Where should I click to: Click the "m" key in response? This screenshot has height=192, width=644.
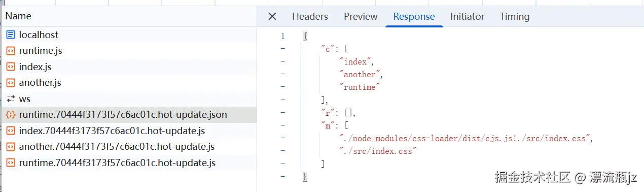327,125
